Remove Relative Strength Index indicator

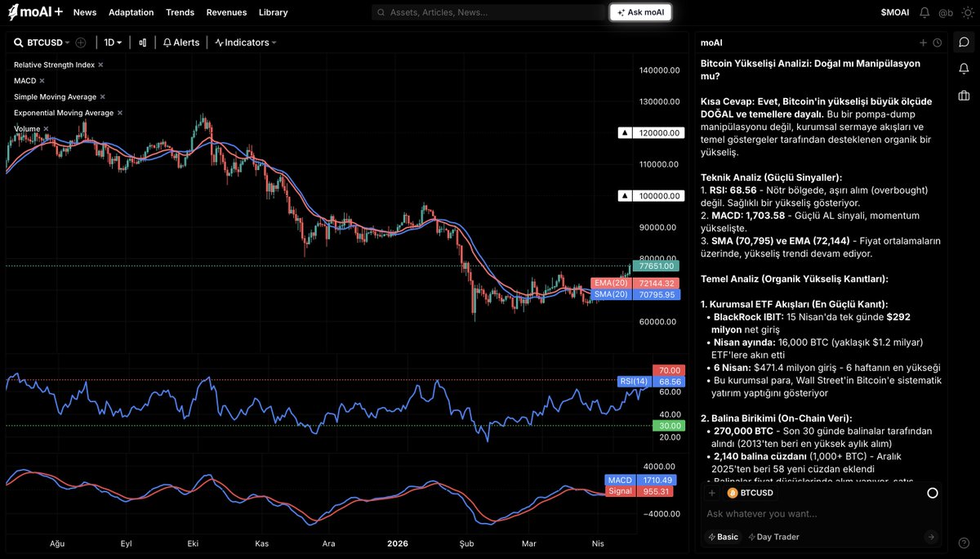coord(100,65)
